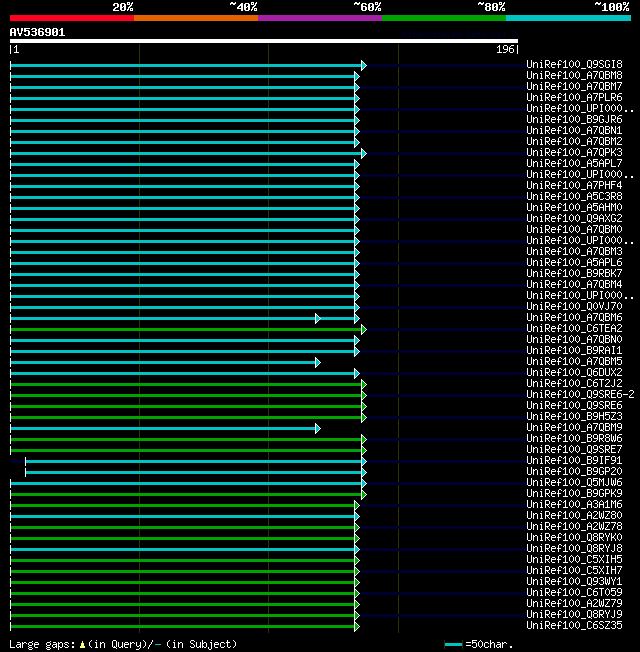Select the UniRef100_B9R8W6 label

(x=574, y=439)
